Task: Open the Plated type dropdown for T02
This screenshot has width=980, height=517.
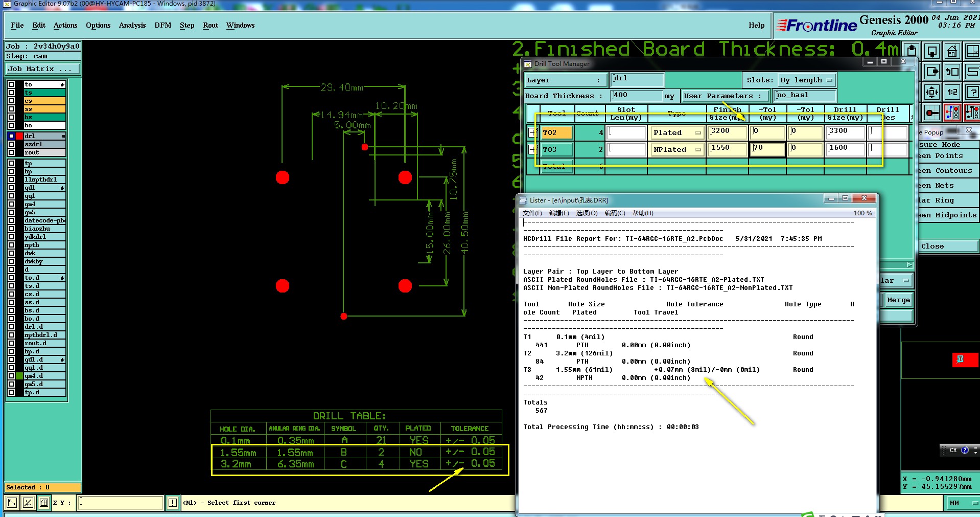Action: pos(677,132)
